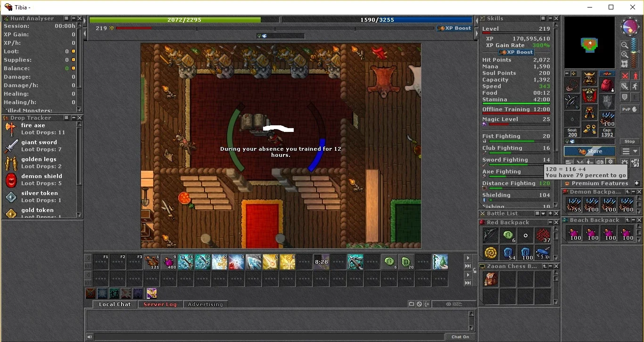The image size is (644, 342).
Task: Click the horned helmet equipment slot
Action: 589,79
